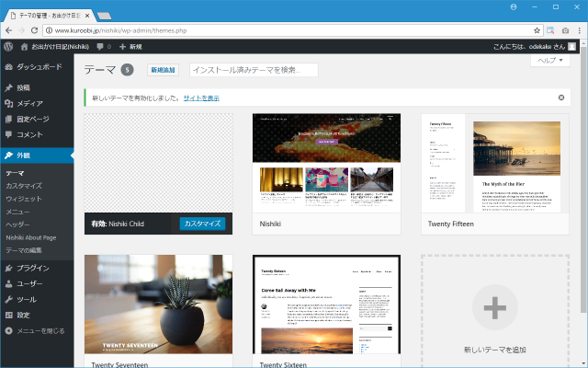Click the こんにちは、odekake さん account menu
The height and width of the screenshot is (368, 588).
pos(535,47)
